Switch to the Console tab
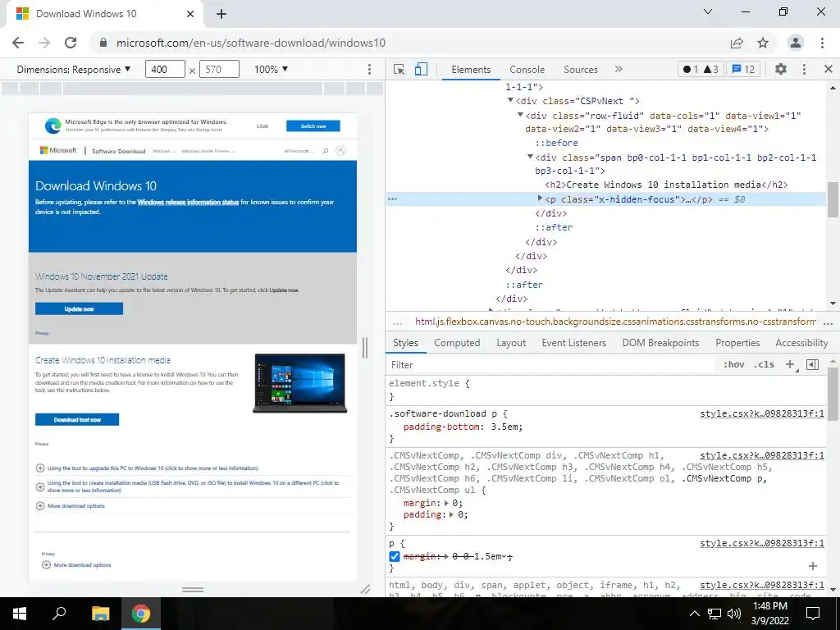 coord(527,70)
